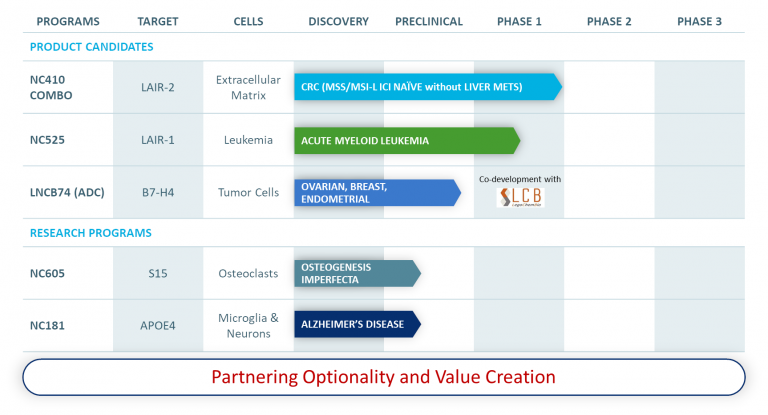Select the PRECLINICAL column header
The height and width of the screenshot is (415, 768).
(x=429, y=22)
